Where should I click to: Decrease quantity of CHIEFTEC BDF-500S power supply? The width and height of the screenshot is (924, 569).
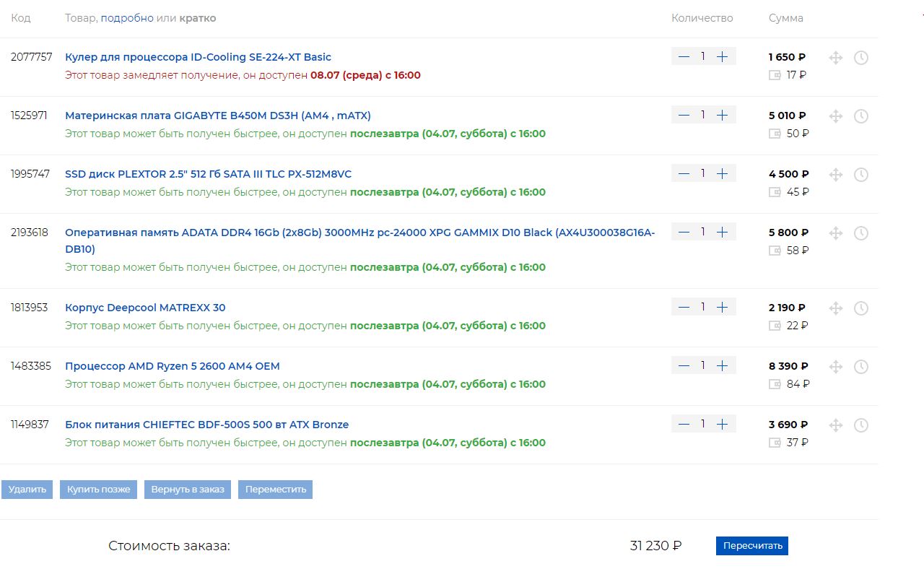click(x=684, y=424)
